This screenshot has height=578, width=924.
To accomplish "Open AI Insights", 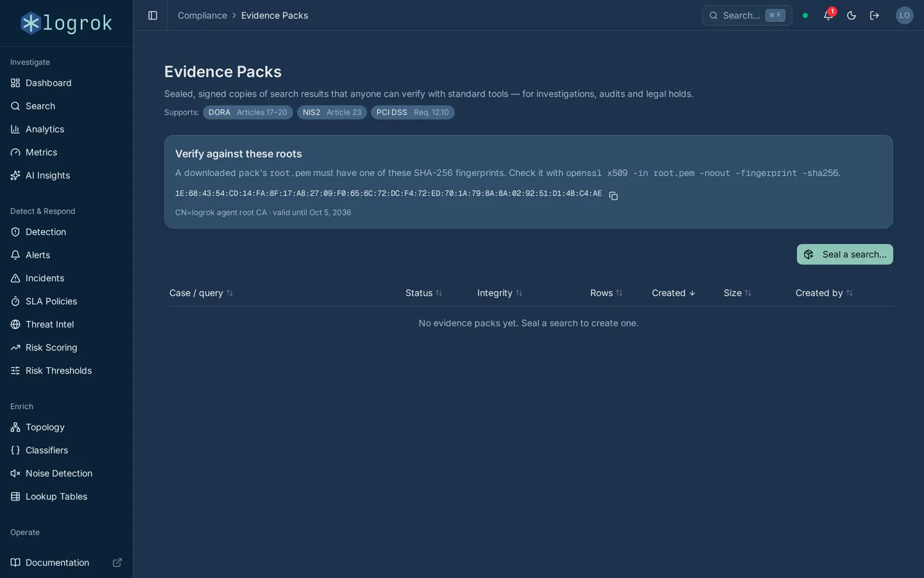I will (x=66, y=175).
